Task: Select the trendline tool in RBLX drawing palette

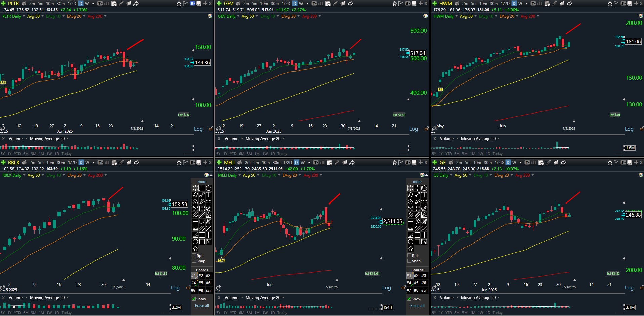Action: 202,195
